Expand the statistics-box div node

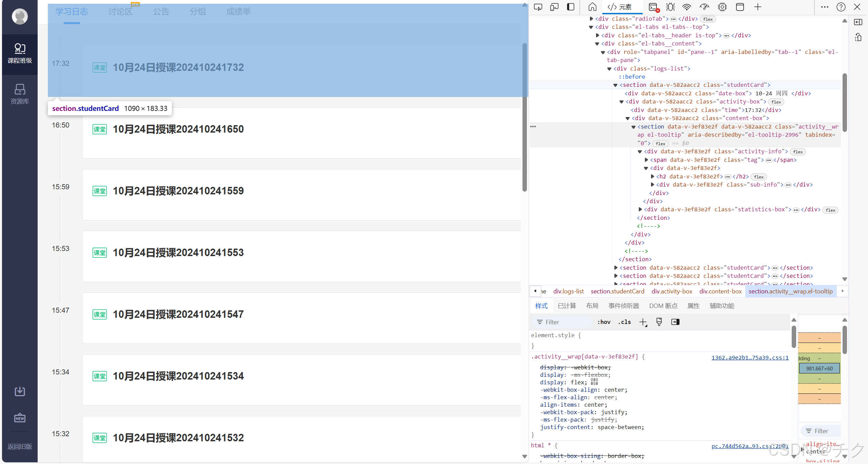pyautogui.click(x=640, y=210)
